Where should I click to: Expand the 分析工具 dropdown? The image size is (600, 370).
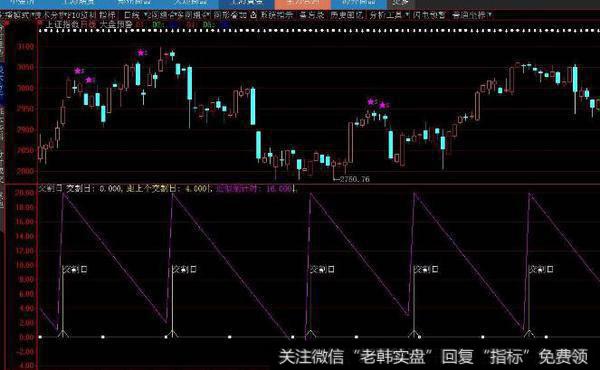pos(389,15)
